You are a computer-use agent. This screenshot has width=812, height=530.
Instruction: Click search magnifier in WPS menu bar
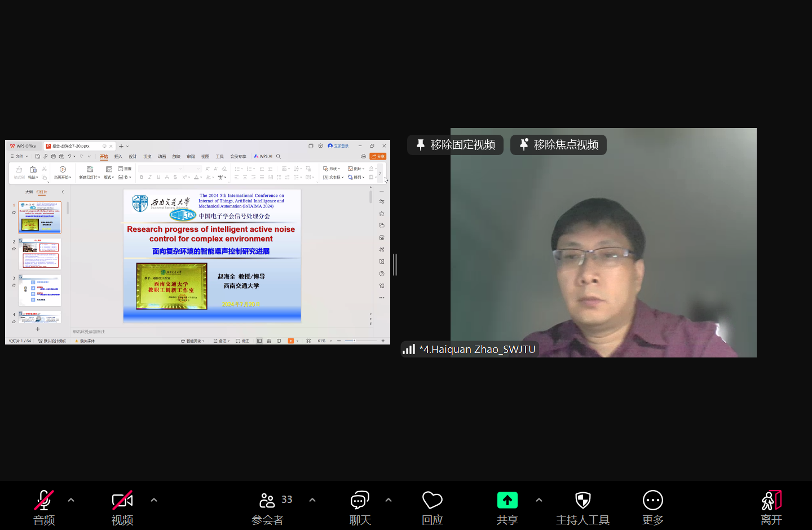pyautogui.click(x=279, y=157)
